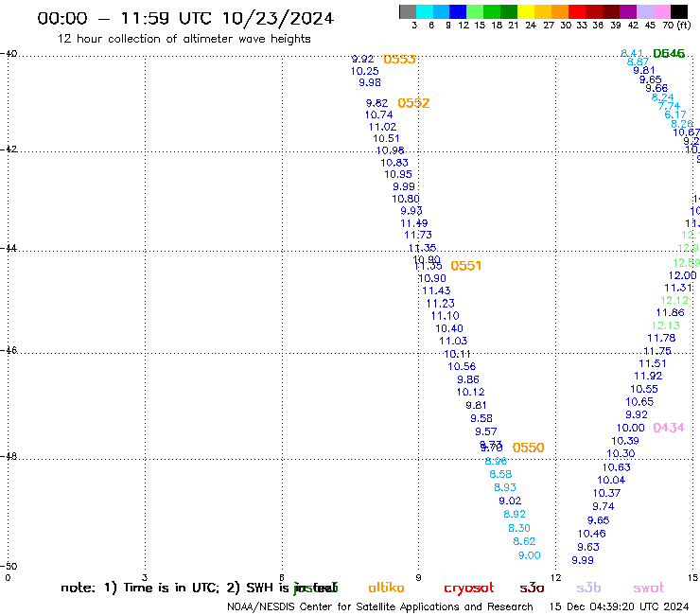
Task: Select the wave height value 11.02
Action: (382, 127)
